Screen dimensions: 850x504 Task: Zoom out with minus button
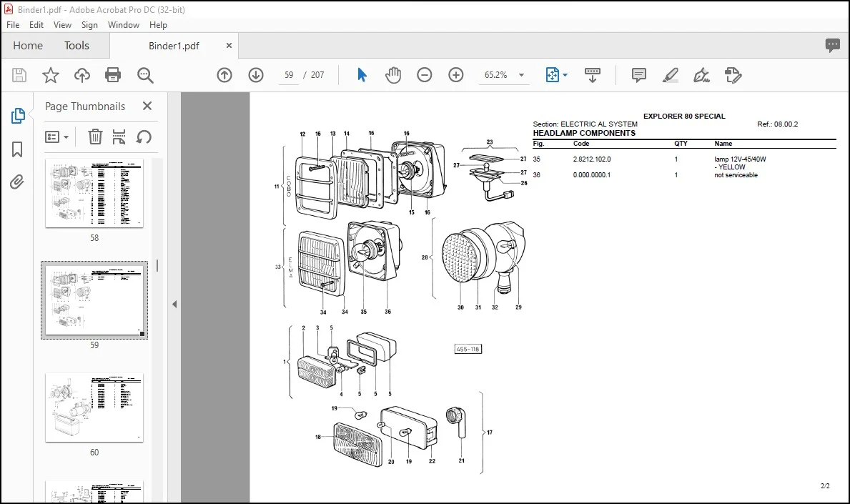tap(425, 75)
